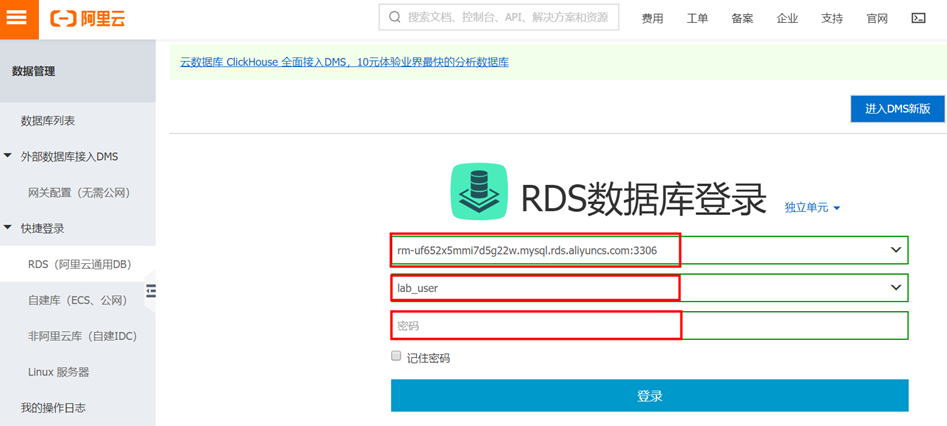This screenshot has height=426, width=947.
Task: Click the Aliyun logo
Action: pos(88,19)
